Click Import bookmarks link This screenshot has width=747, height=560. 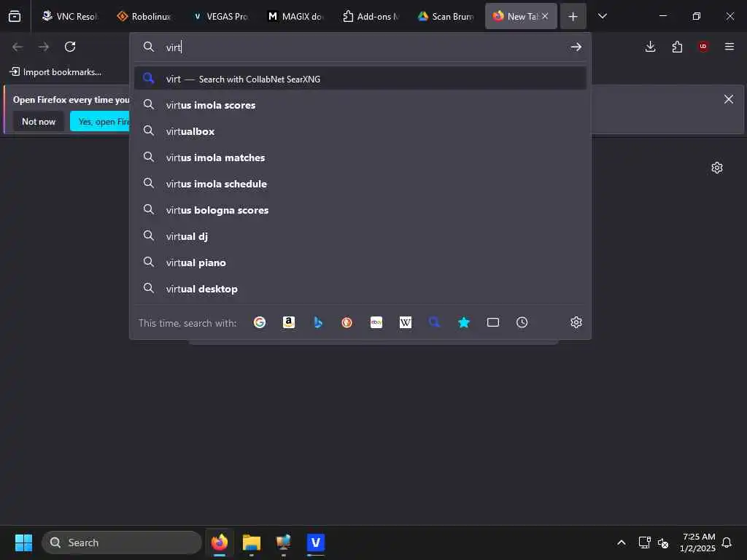[x=55, y=72]
